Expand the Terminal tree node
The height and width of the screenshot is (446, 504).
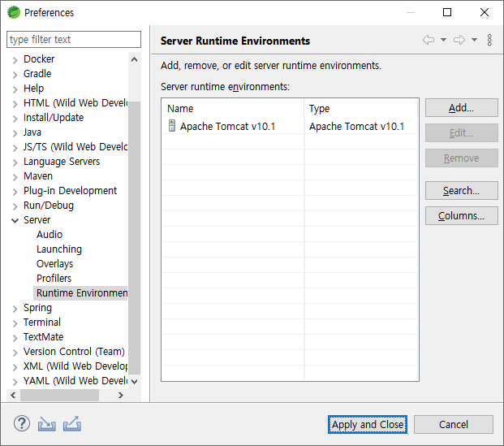point(15,323)
